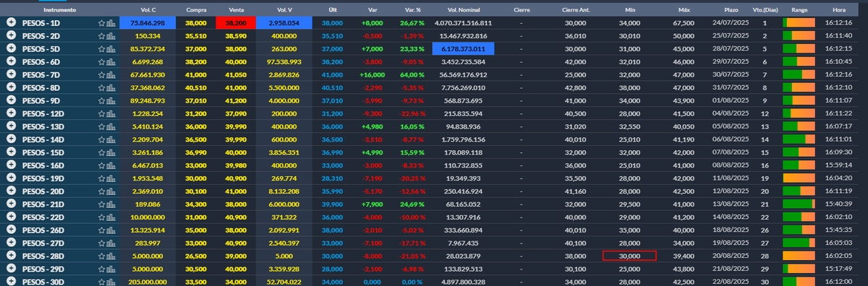Viewport: 868px width, 286px height.
Task: Toggle favorite star for PESOS - 9D
Action: pos(102,100)
